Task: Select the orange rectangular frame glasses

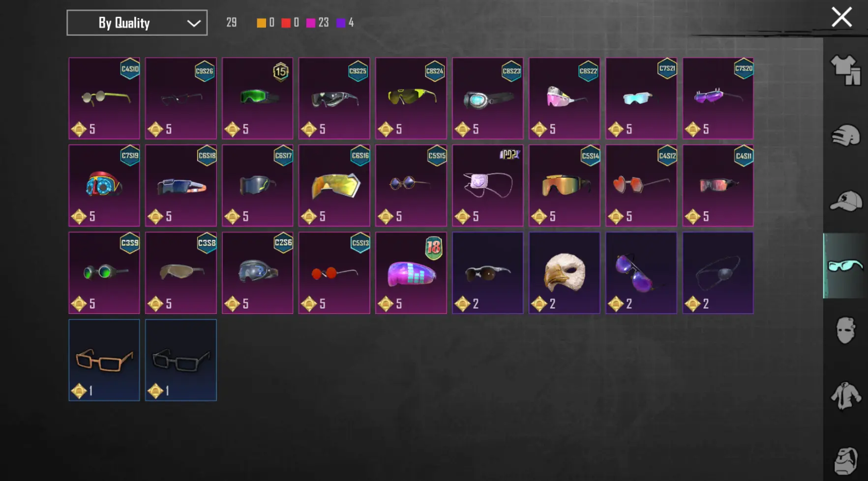Action: pyautogui.click(x=104, y=360)
